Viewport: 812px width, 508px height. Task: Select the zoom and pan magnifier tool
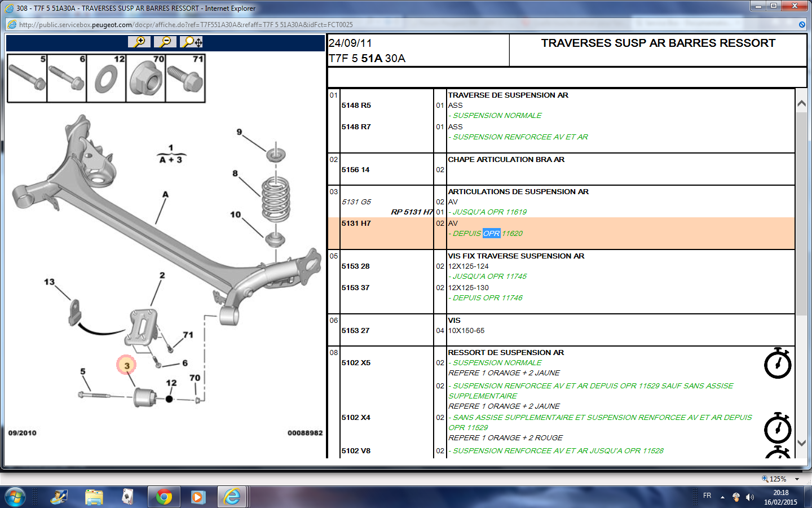tap(193, 42)
